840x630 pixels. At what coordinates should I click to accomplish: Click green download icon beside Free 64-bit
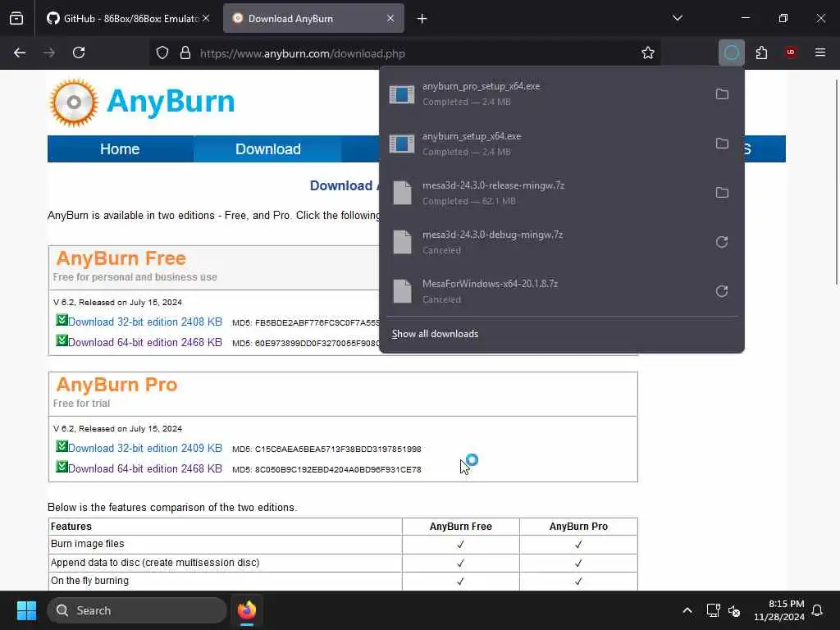click(62, 340)
